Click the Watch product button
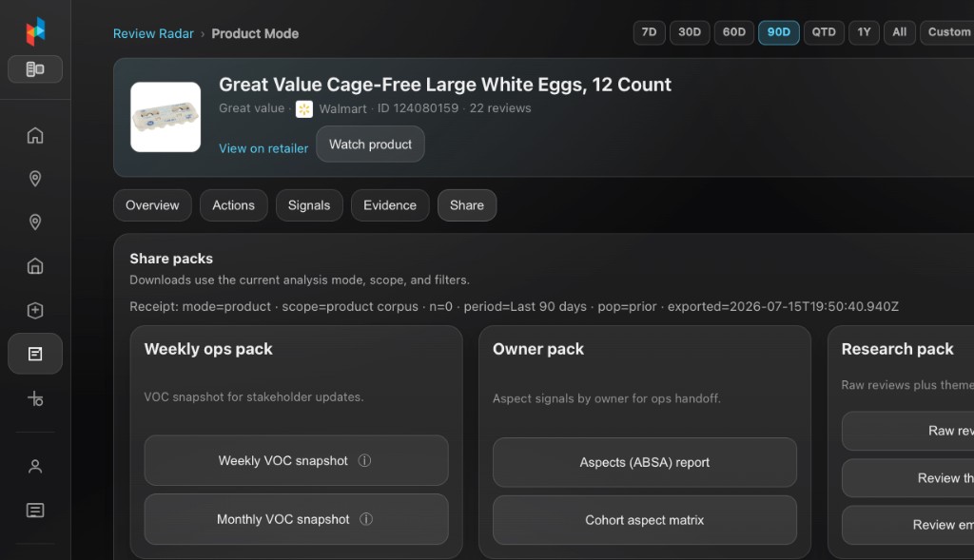This screenshot has width=974, height=560. [370, 144]
